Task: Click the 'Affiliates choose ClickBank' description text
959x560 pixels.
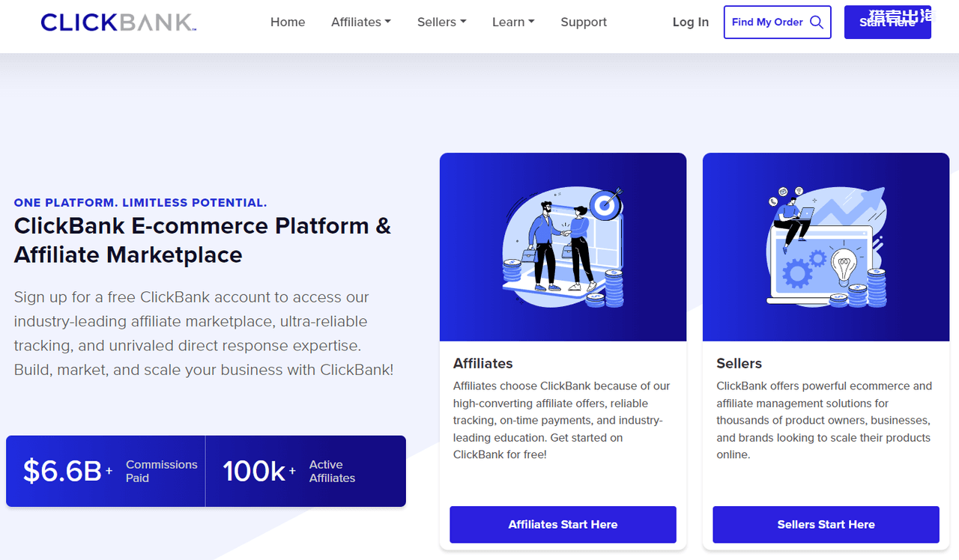Action: pyautogui.click(x=562, y=420)
